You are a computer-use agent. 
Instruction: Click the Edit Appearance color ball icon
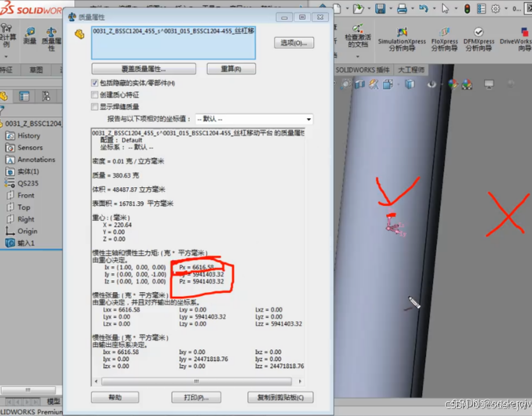tap(453, 84)
